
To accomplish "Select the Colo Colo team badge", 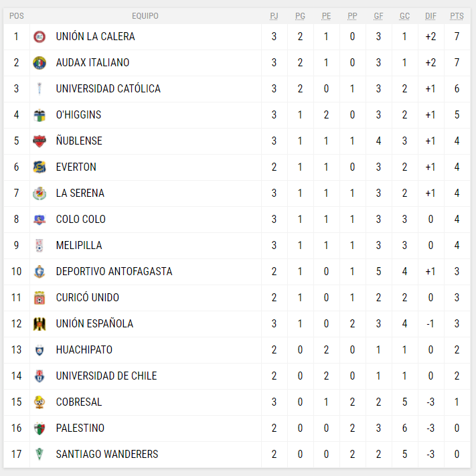I will [x=39, y=220].
